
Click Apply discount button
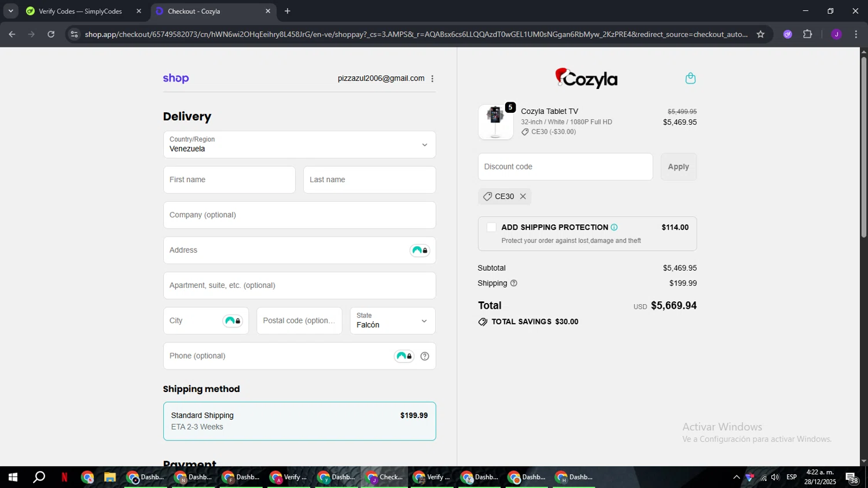pyautogui.click(x=678, y=167)
